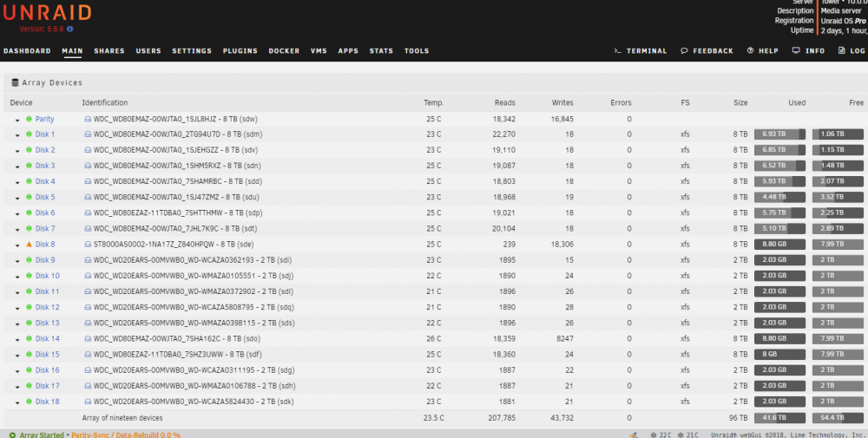Open the Parity device link

[45, 119]
